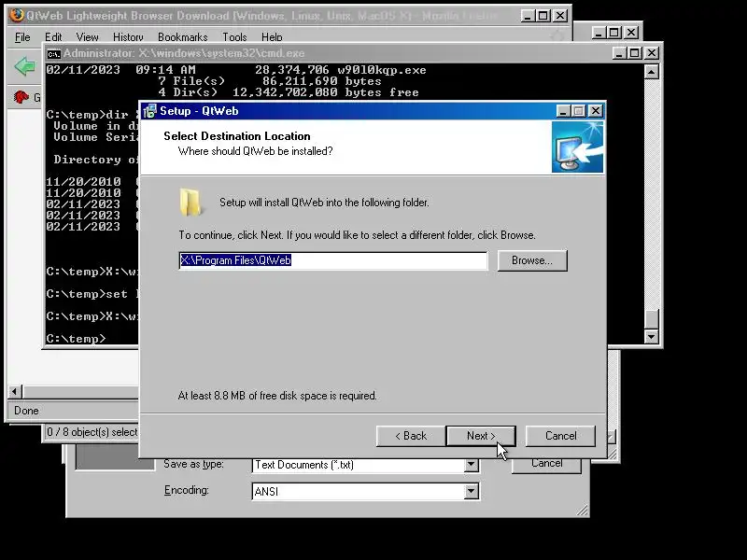Click Firefox logo in title bar
Screen dimensions: 747x560
point(17,15)
